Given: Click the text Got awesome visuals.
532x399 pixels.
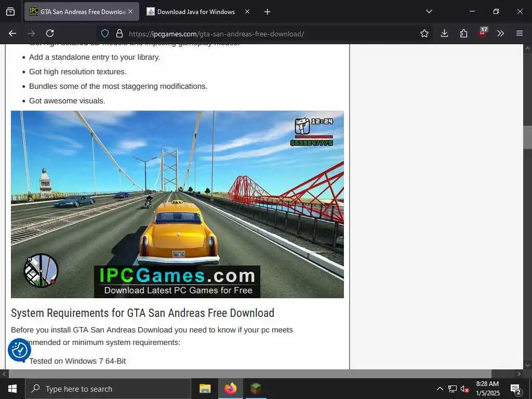Looking at the screenshot, I should pyautogui.click(x=67, y=101).
